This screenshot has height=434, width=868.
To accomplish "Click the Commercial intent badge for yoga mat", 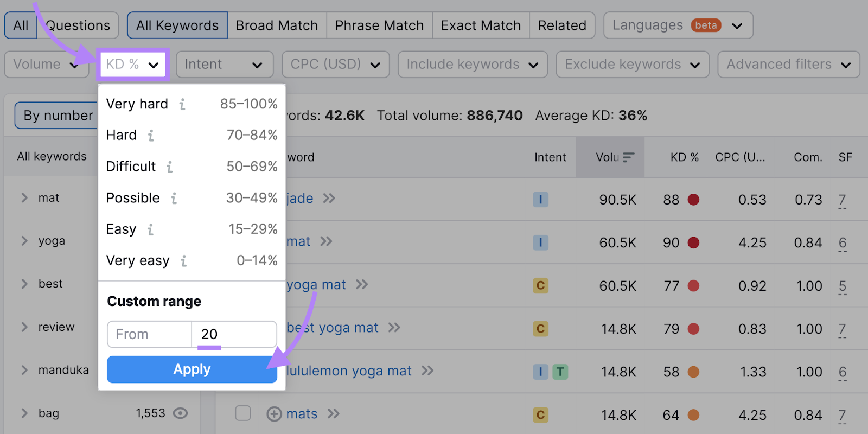I will pos(540,285).
